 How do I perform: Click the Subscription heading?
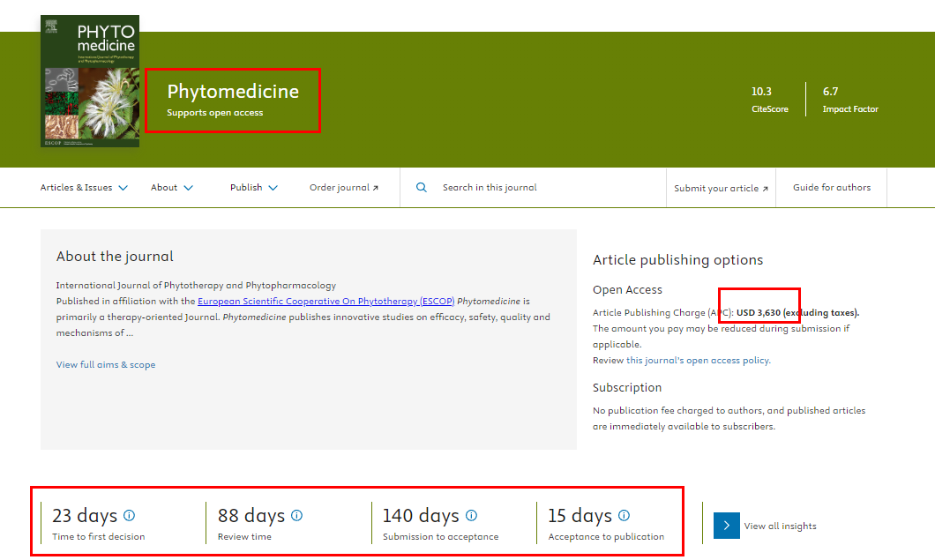627,388
